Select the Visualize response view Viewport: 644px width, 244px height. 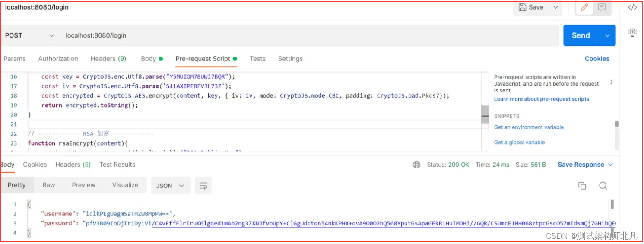click(x=125, y=185)
